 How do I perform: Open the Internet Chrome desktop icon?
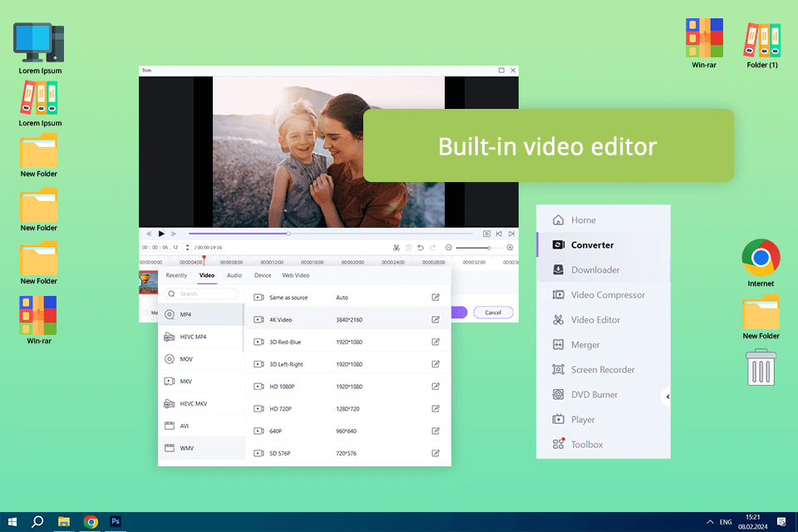tap(761, 264)
